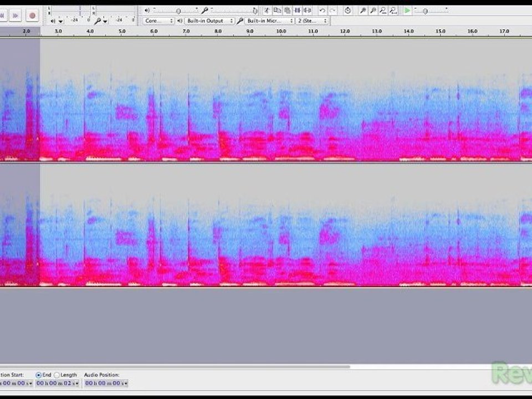Open the Audio Position format arrow
This screenshot has width=532, height=399.
(126, 383)
